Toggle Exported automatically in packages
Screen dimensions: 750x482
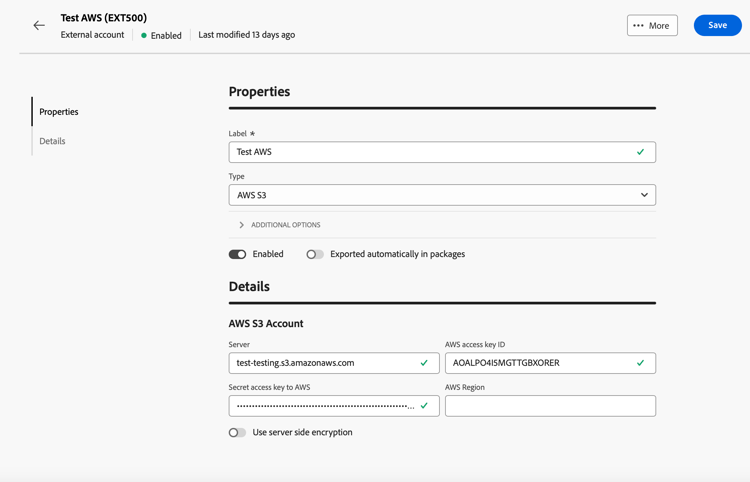pos(315,254)
